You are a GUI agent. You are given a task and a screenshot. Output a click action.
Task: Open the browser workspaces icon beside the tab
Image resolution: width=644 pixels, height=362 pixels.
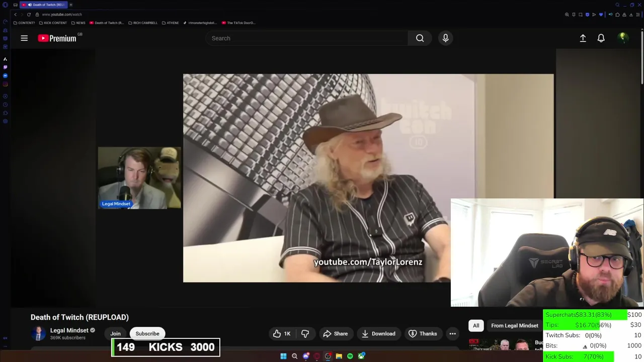coord(15,5)
